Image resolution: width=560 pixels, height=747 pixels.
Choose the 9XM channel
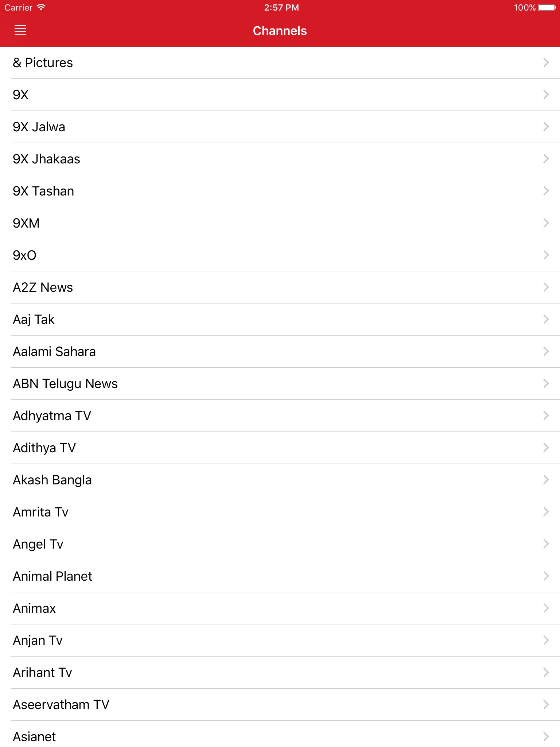click(x=26, y=223)
